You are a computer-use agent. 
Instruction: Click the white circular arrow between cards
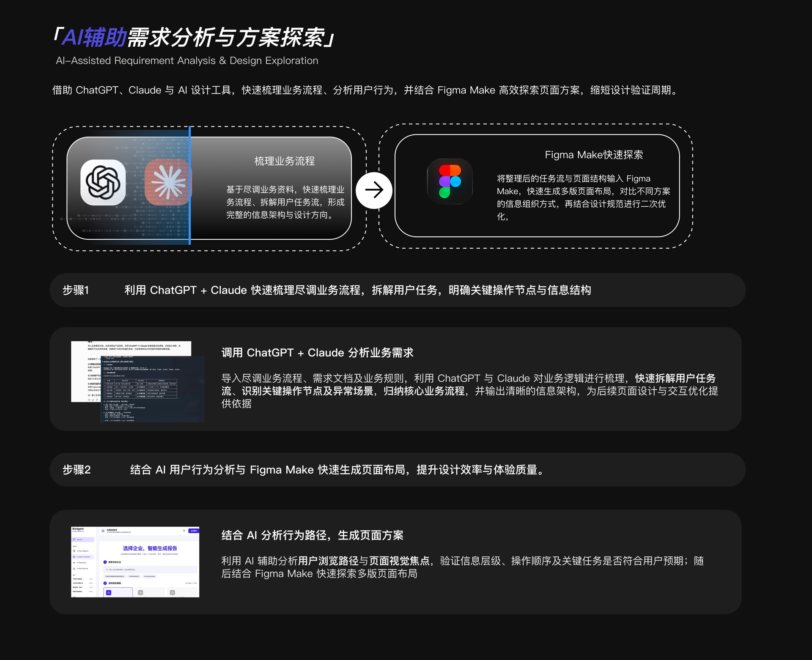point(374,190)
